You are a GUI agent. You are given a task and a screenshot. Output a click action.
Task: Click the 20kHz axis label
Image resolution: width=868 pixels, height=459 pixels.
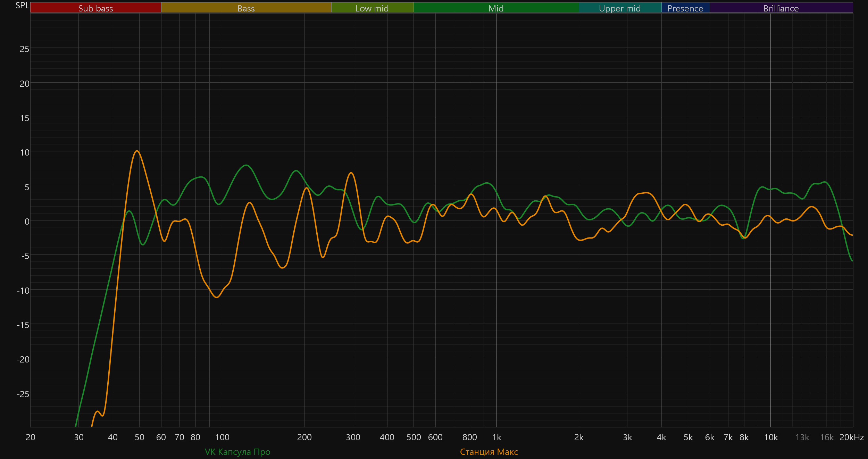click(x=851, y=437)
